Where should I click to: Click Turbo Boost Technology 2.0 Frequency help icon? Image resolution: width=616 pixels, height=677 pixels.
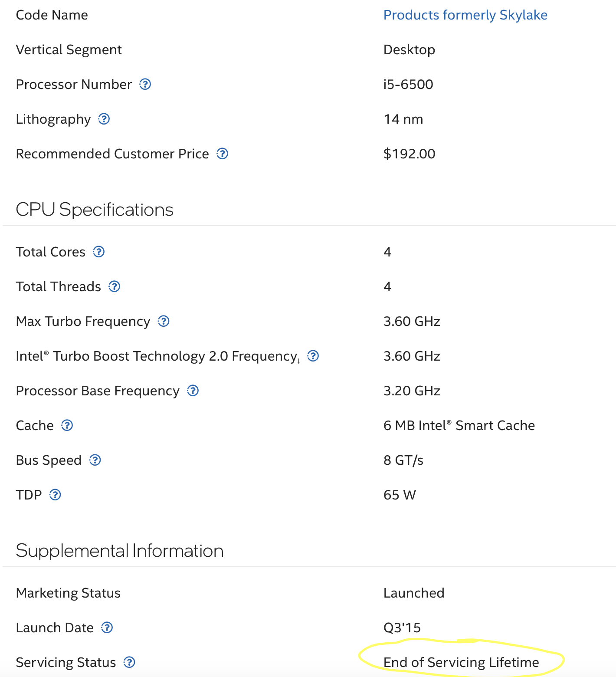[313, 356]
